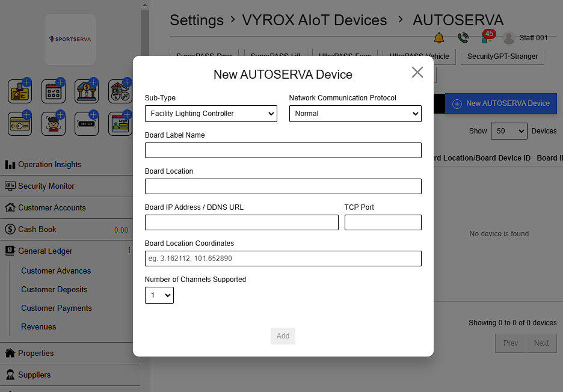
Task: Close the New AUTOSERVA Device dialog
Action: tap(417, 73)
